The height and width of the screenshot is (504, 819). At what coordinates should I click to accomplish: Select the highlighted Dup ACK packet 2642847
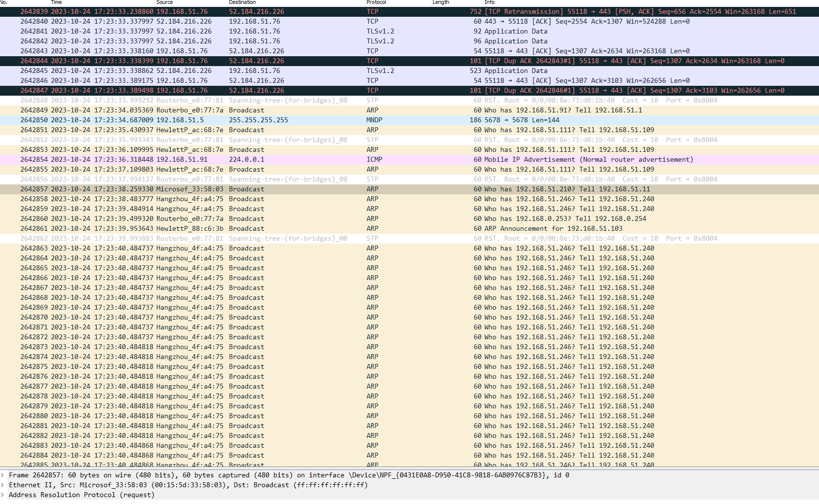click(x=197, y=90)
